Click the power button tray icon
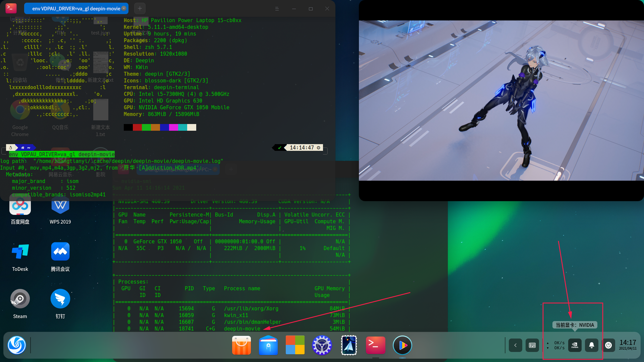644x362 pixels. pyautogui.click(x=608, y=345)
